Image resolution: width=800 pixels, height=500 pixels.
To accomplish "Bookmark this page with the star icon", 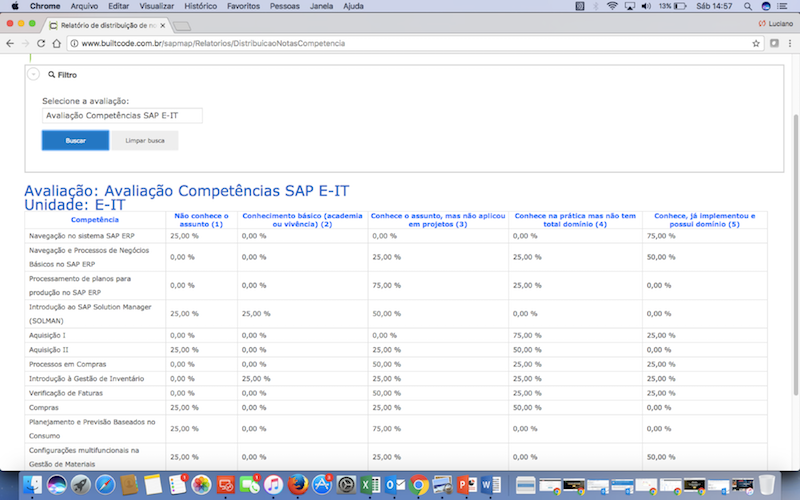I will click(x=756, y=43).
